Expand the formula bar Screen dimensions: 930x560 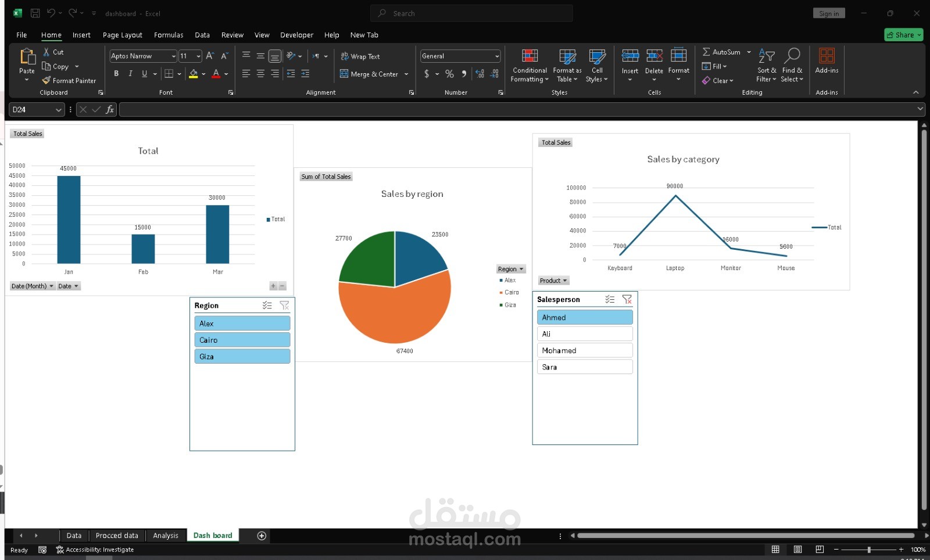[920, 109]
